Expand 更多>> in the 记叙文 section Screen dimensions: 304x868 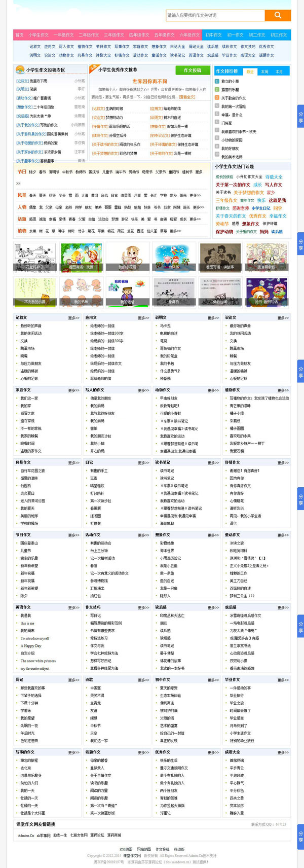pos(74,318)
